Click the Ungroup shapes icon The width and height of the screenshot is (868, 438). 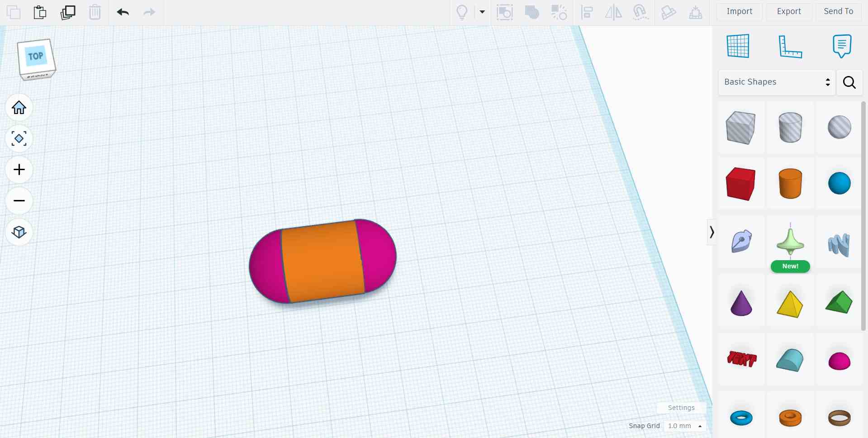pos(559,12)
